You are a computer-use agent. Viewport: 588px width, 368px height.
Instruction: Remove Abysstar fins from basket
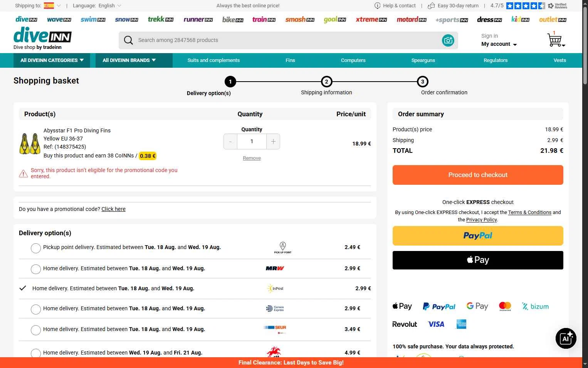[252, 158]
